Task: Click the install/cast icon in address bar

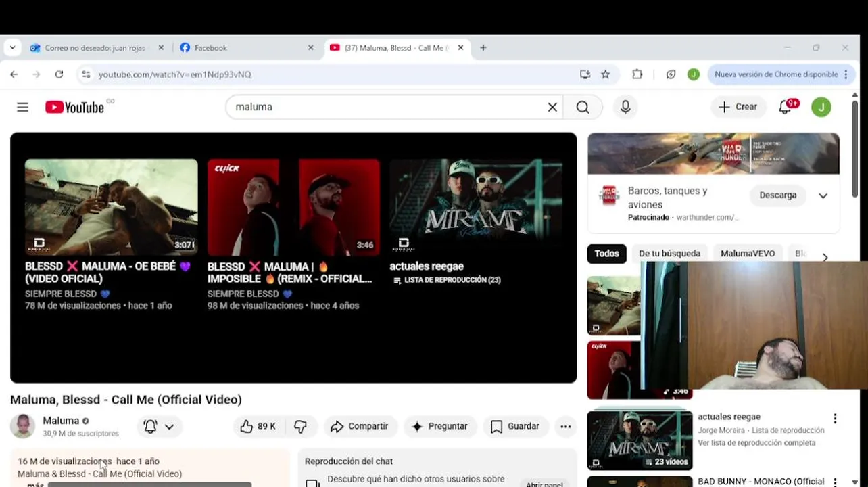Action: [x=585, y=74]
